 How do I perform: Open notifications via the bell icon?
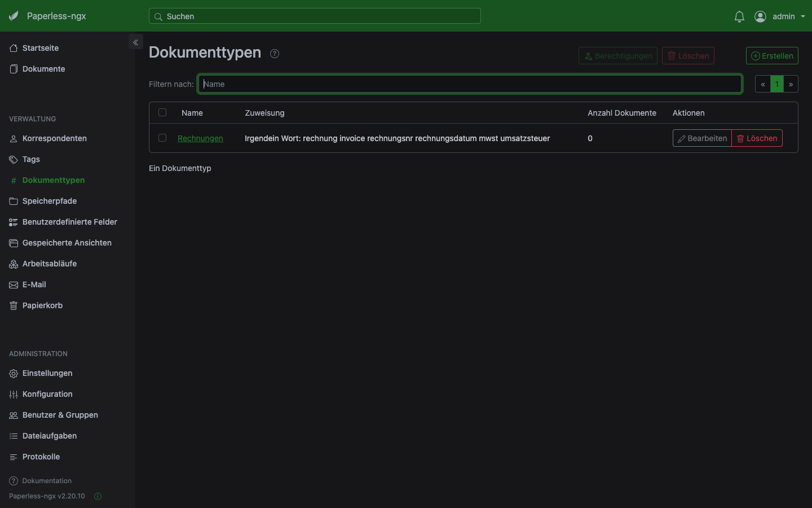(x=739, y=16)
